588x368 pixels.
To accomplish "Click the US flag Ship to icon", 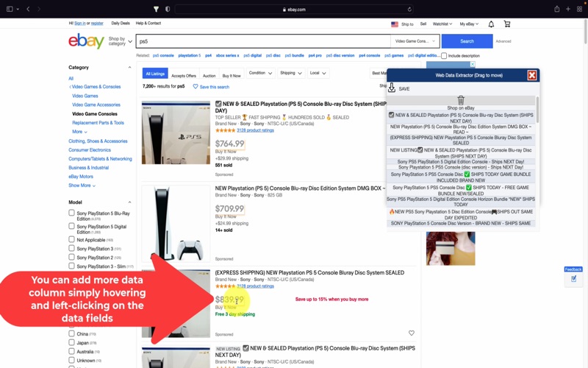I will [x=395, y=24].
